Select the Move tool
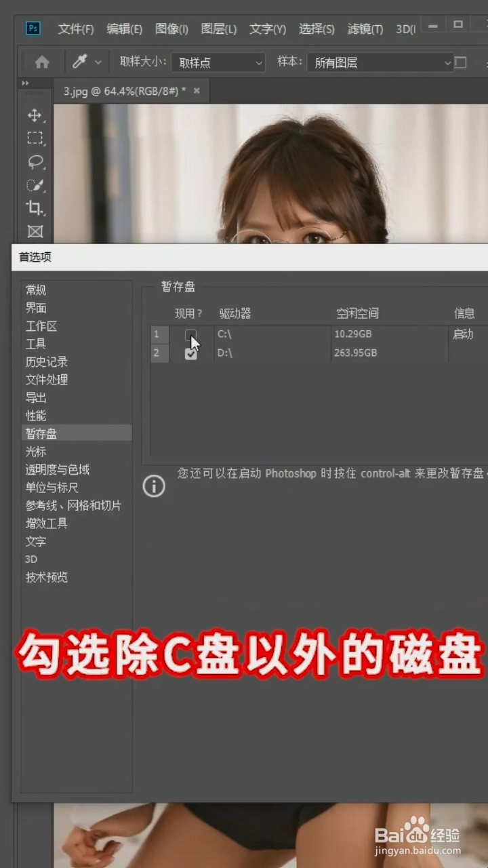Image resolution: width=488 pixels, height=868 pixels. pos(35,115)
